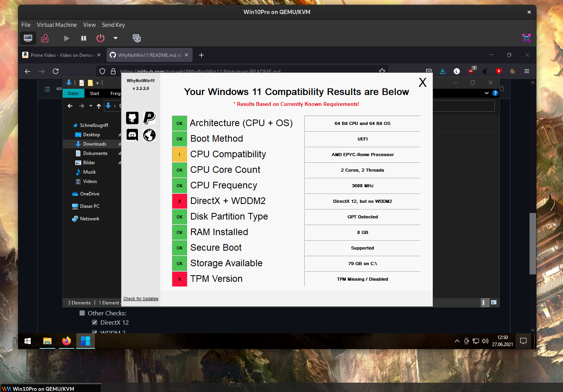Open the Windows action center notifications icon
Viewport: 563px width, 392px height.
[523, 341]
